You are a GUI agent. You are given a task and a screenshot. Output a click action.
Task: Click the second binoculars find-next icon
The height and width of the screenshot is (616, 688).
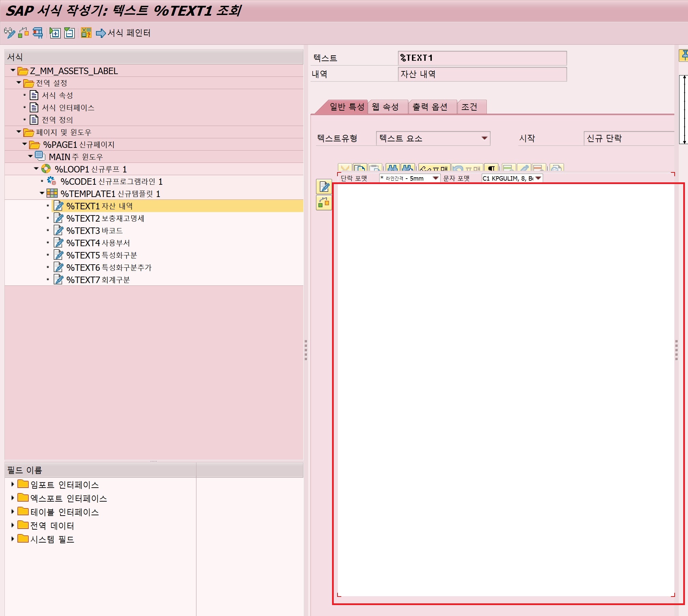pyautogui.click(x=408, y=168)
